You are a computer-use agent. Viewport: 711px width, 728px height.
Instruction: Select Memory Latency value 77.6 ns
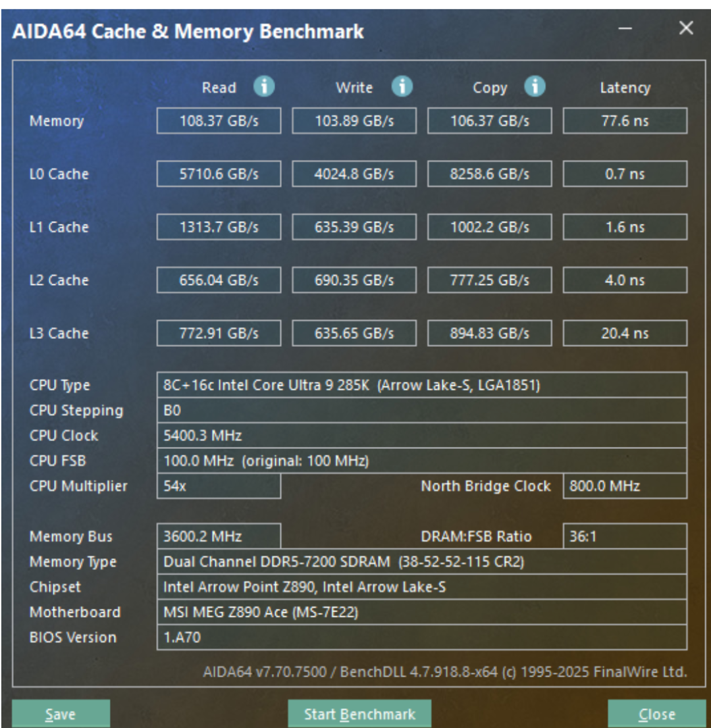click(x=625, y=120)
